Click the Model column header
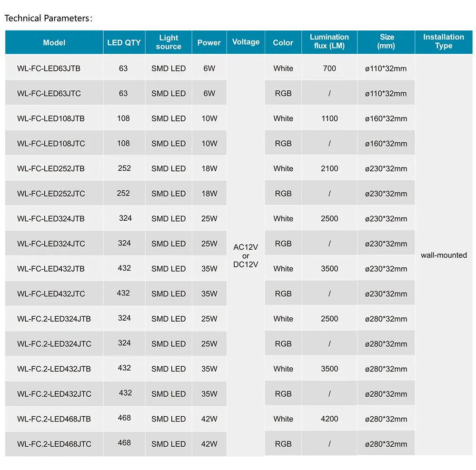 click(54, 42)
